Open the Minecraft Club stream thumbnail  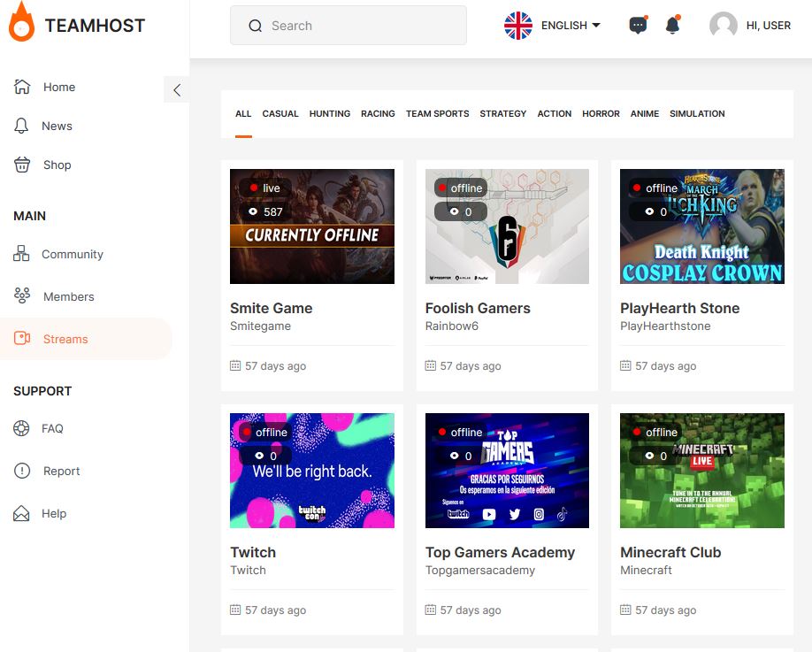click(702, 471)
